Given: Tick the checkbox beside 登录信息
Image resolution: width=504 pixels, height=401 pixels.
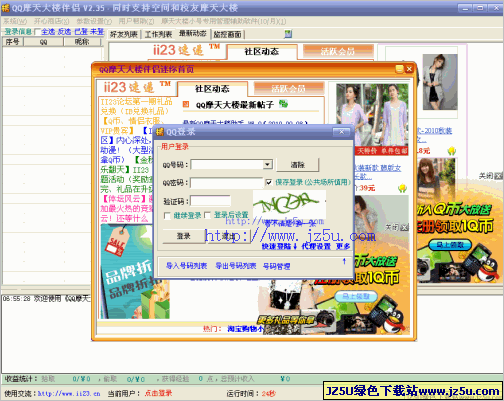Looking at the screenshot, I should [37, 32].
